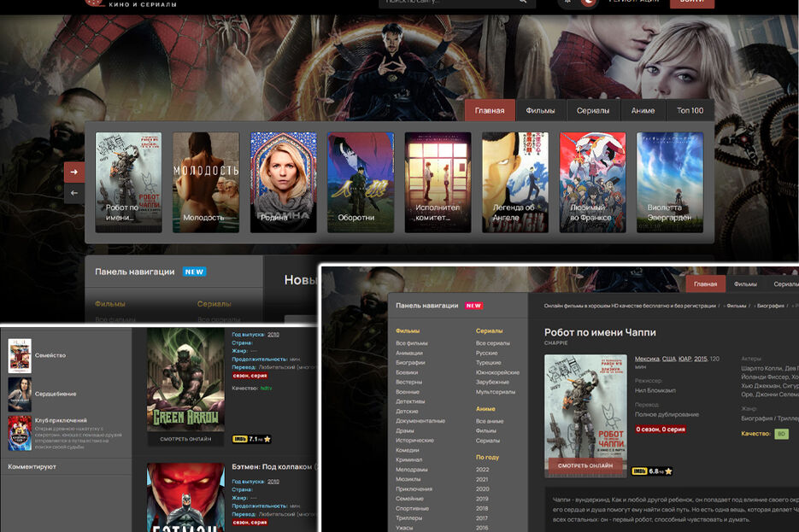Click the director name Нил Бломкамп
This screenshot has width=799, height=532.
(x=655, y=390)
